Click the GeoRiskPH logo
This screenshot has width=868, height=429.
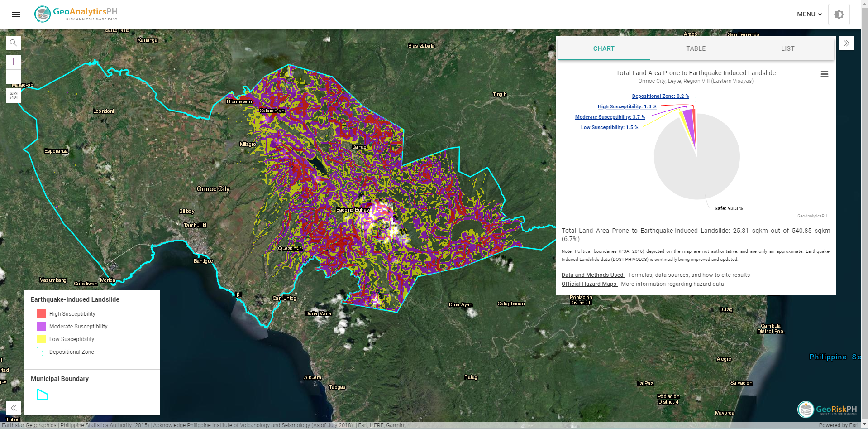[x=827, y=409]
